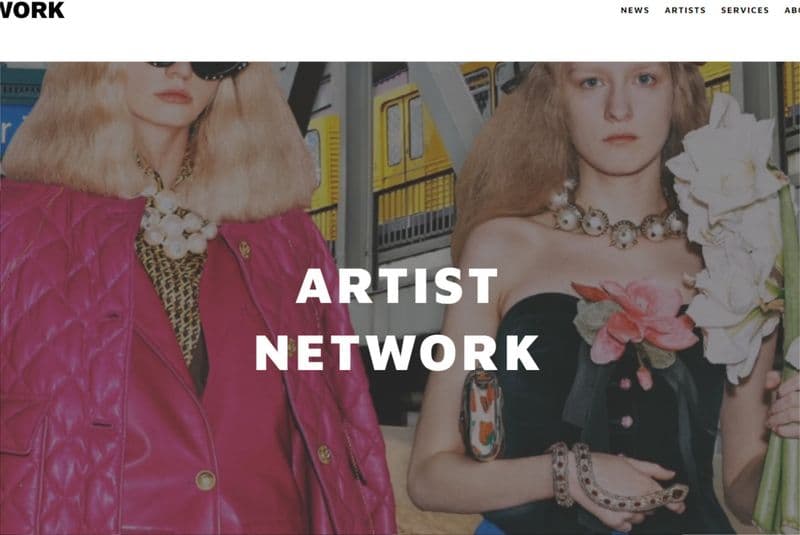This screenshot has width=800, height=535.
Task: Open the SERVICES menu item
Action: coord(744,10)
